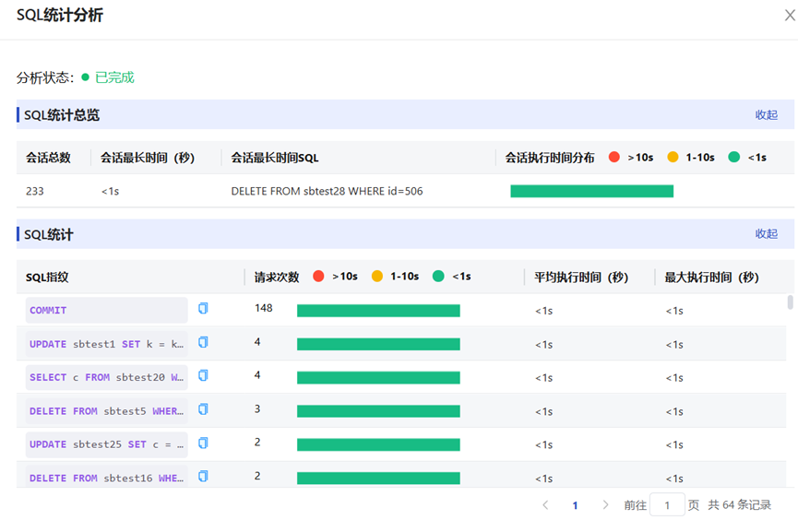The width and height of the screenshot is (798, 532).
Task: Click the SQL table vertical scrollbar
Action: [790, 302]
